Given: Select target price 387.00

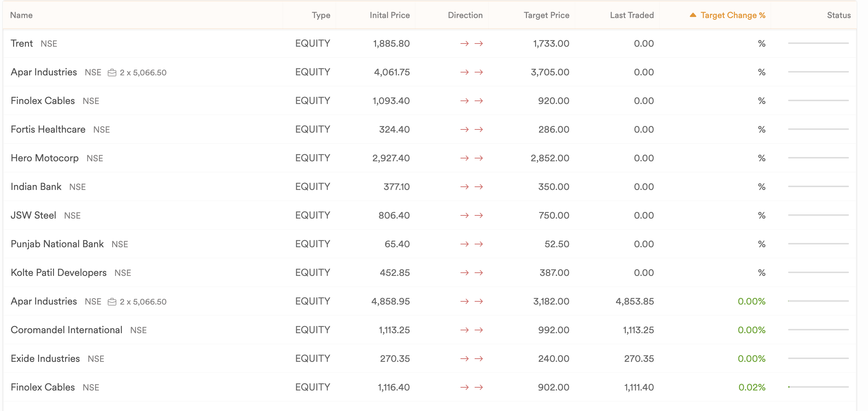Looking at the screenshot, I should [x=554, y=273].
